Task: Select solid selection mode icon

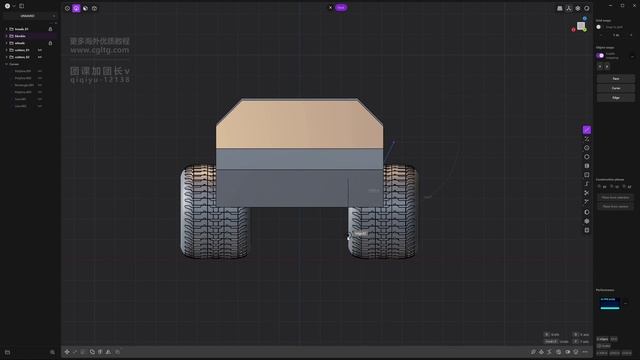Action: pyautogui.click(x=94, y=8)
